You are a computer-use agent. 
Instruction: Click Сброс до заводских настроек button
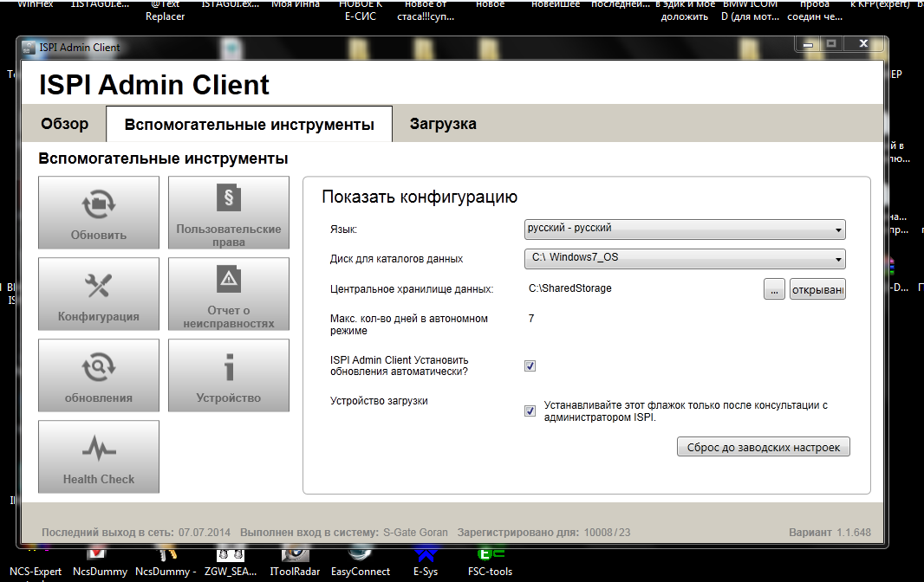[763, 447]
